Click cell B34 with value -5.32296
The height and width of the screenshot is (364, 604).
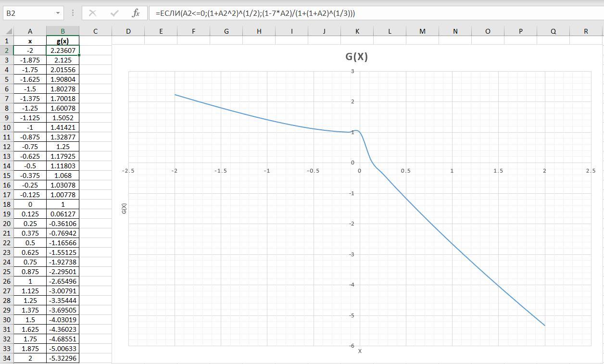(63, 358)
